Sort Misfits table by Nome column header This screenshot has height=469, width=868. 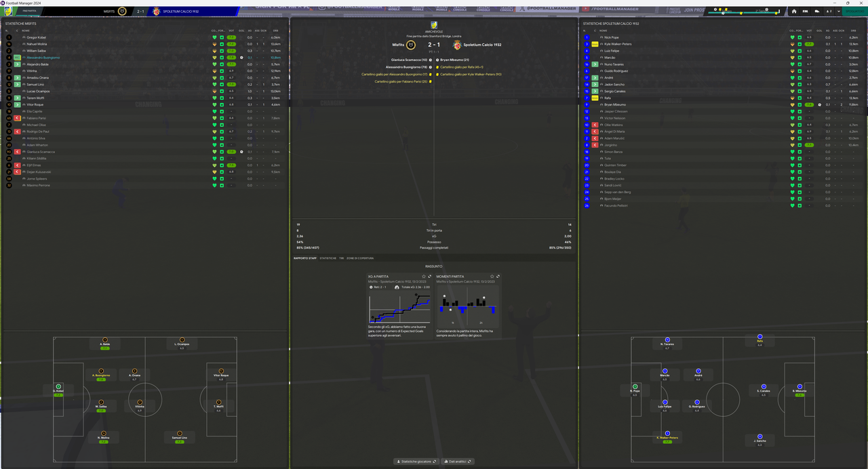[26, 30]
